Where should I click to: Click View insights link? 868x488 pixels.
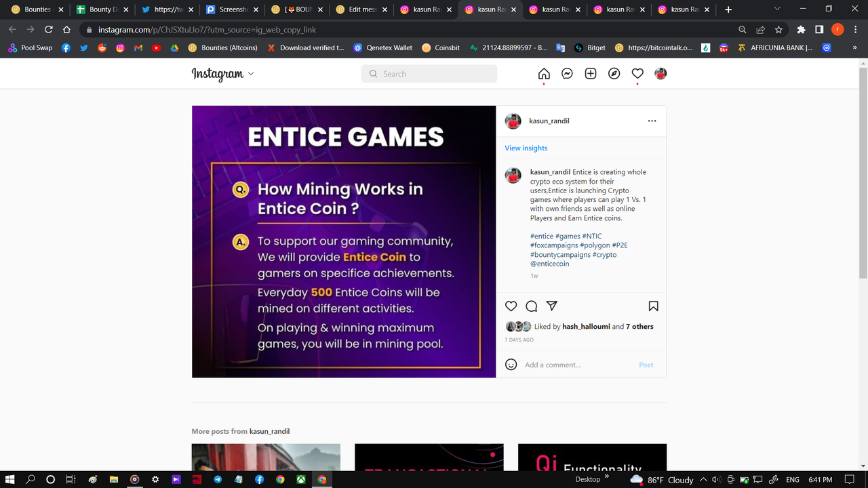click(526, 148)
